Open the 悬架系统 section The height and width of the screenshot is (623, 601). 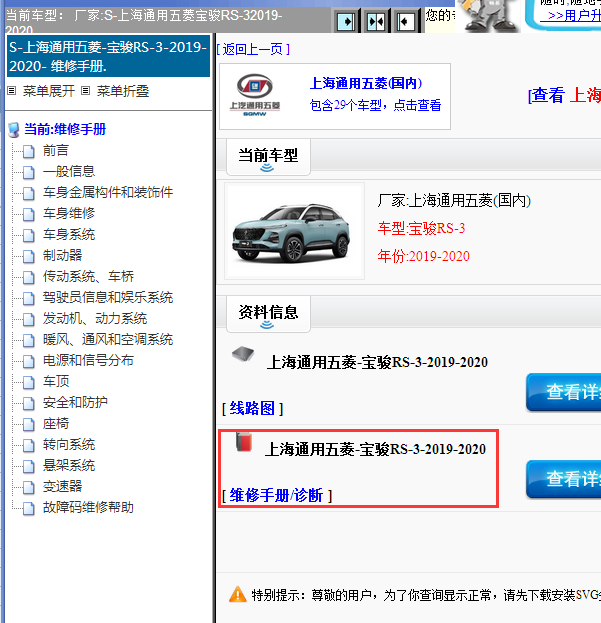(x=69, y=466)
